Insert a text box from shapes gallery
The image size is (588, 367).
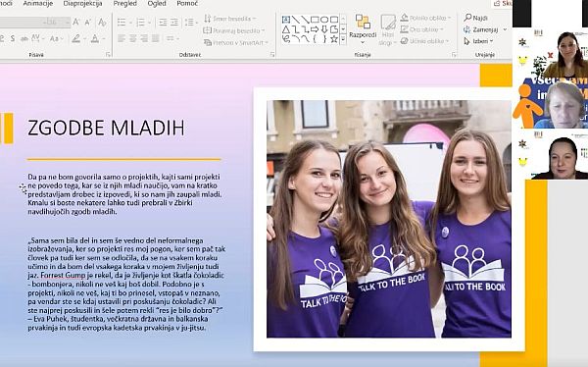coord(286,20)
